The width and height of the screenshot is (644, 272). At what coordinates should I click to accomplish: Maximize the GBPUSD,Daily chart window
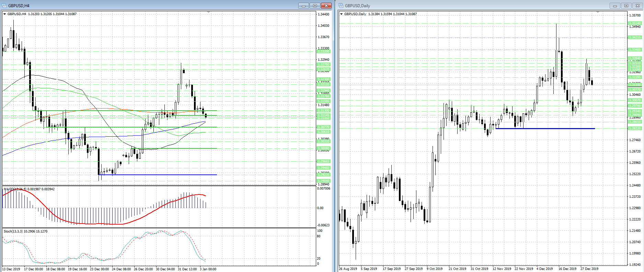click(626, 5)
